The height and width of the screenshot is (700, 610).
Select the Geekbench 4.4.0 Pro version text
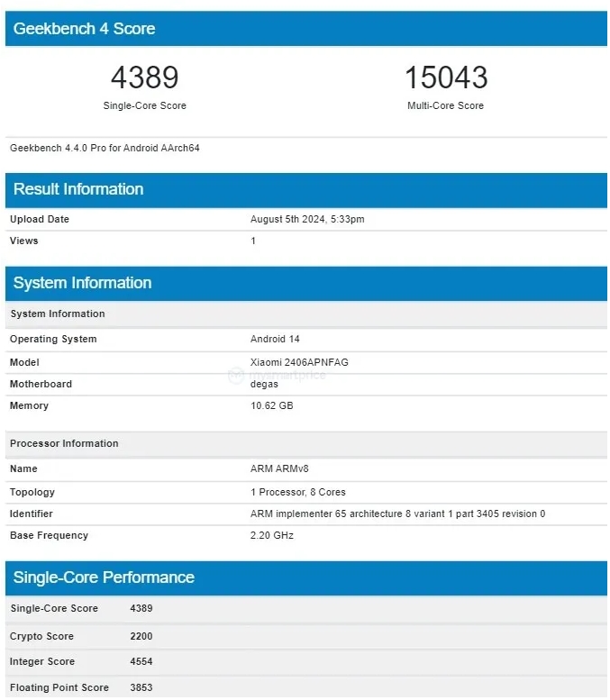tap(105, 148)
